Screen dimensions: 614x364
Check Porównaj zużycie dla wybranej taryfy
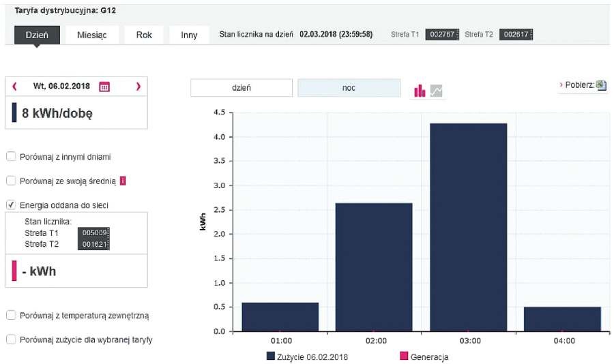tap(11, 339)
